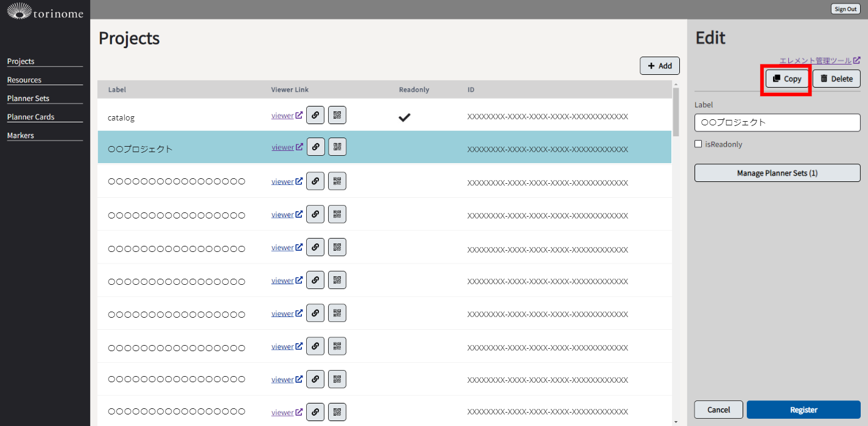Cancel the edit

(x=718, y=410)
